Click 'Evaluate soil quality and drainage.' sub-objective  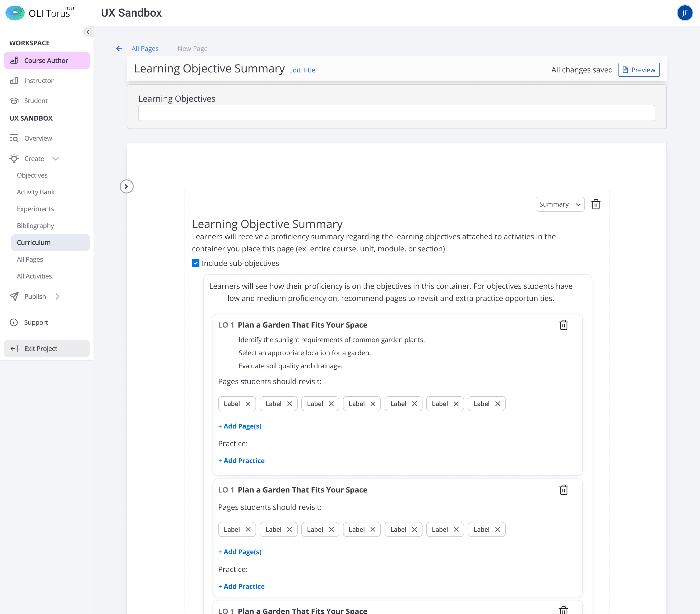click(290, 366)
